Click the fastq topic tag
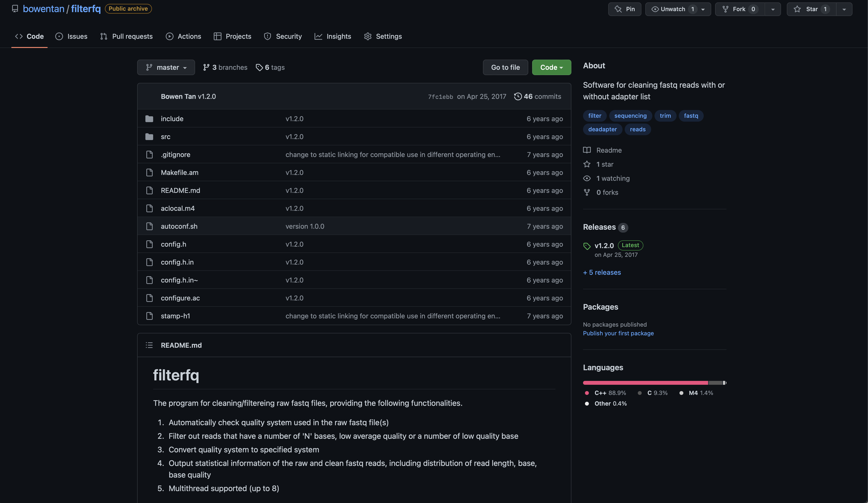Viewport: 868px width, 503px height. click(691, 116)
